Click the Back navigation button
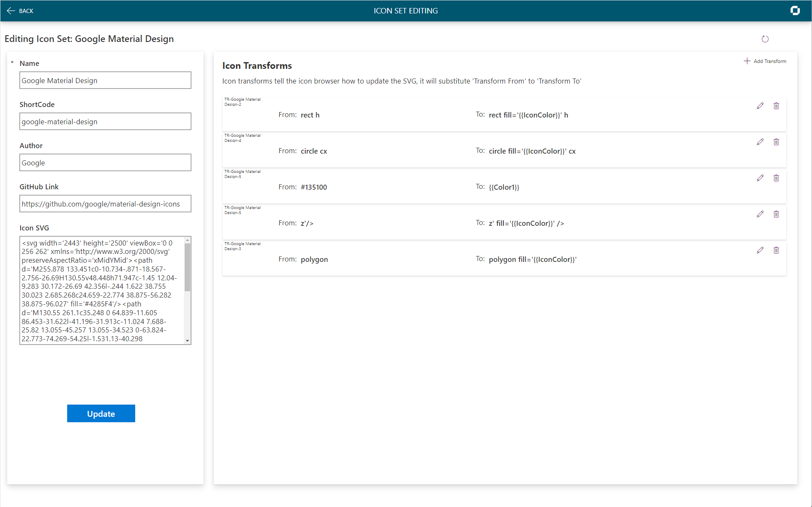 tap(21, 10)
